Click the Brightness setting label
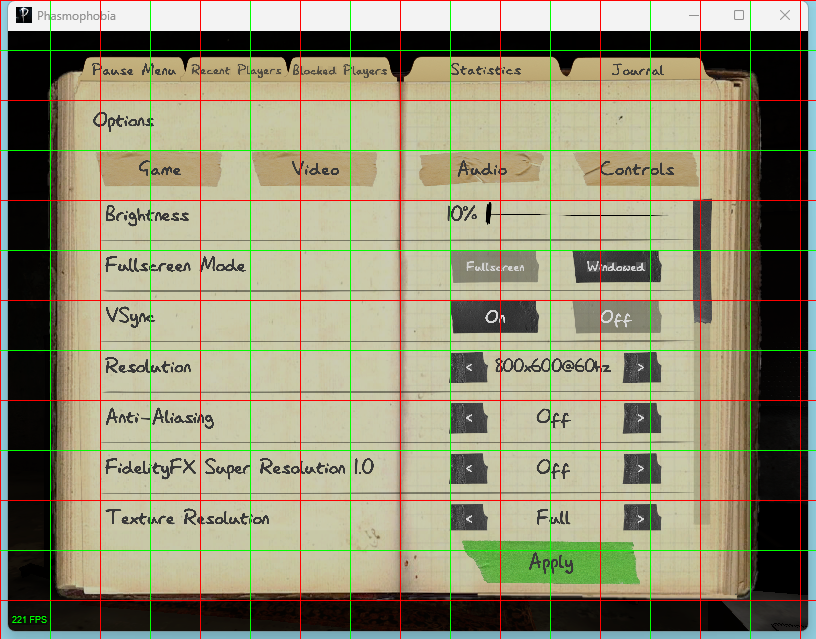Image resolution: width=816 pixels, height=639 pixels. tap(147, 215)
